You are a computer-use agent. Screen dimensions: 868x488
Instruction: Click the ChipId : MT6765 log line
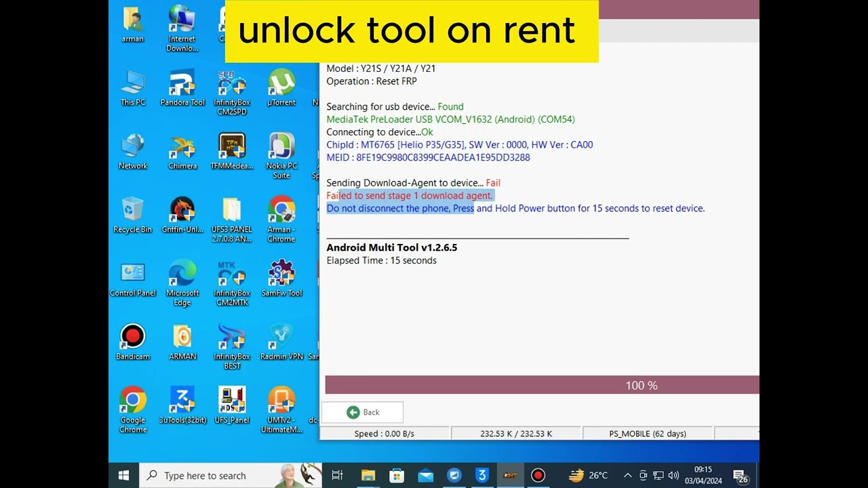pos(460,144)
